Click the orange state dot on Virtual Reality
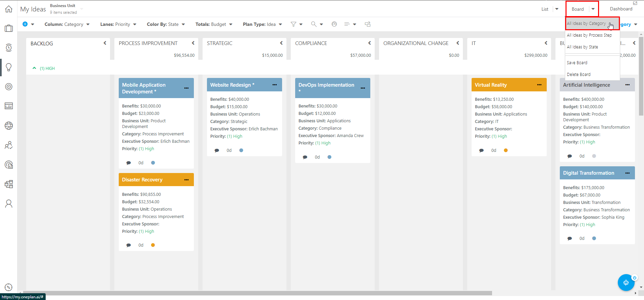This screenshot has height=300, width=644. [506, 151]
